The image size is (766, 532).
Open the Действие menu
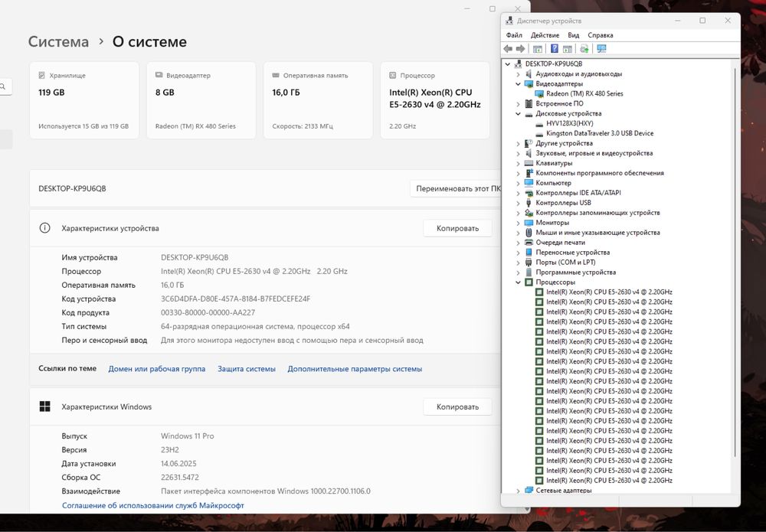(545, 35)
